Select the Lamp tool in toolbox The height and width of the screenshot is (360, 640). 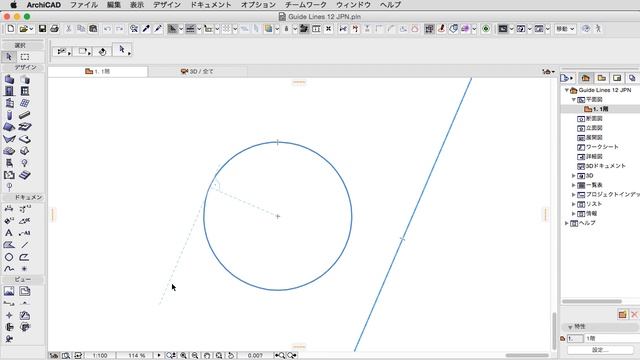25,163
